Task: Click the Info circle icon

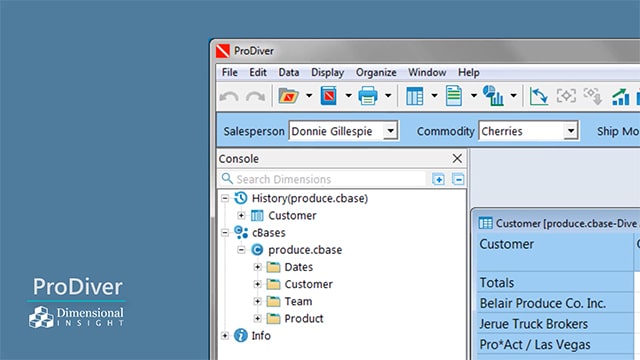Action: 241,336
